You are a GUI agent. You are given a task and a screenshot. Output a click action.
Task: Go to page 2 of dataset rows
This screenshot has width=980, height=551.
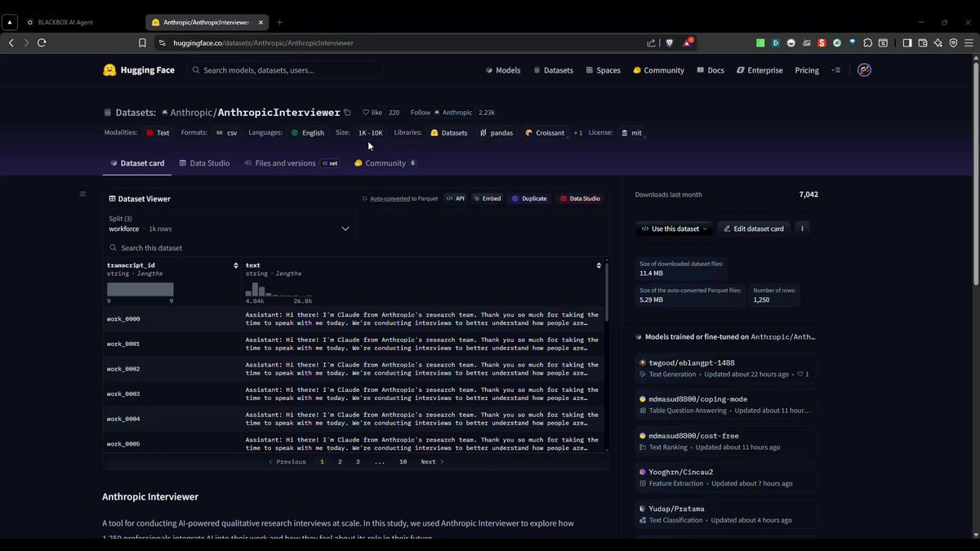tap(340, 462)
